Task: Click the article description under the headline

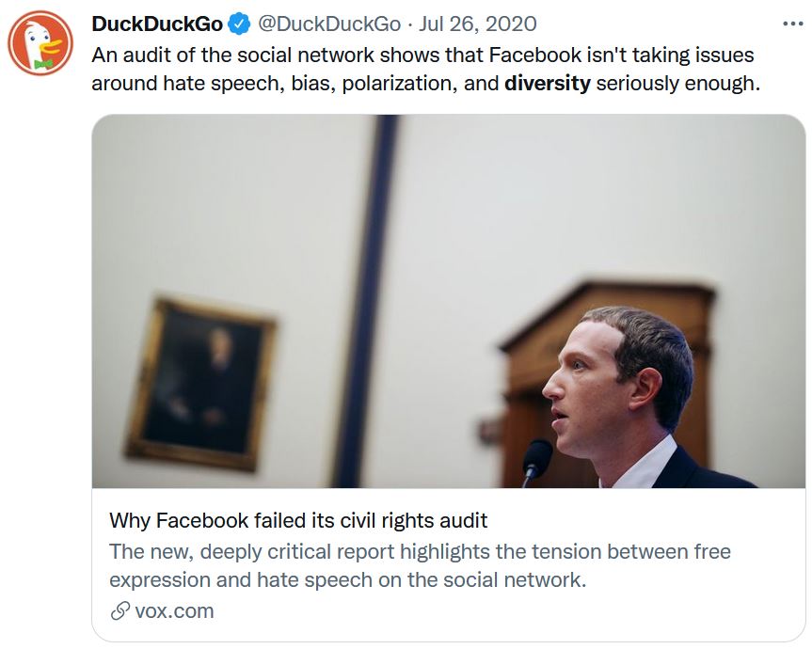Action: coord(420,564)
